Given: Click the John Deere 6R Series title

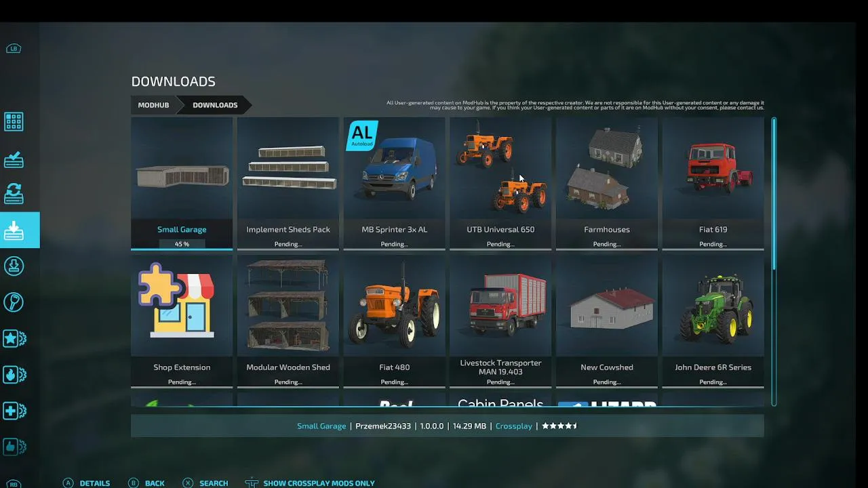Looking at the screenshot, I should (x=713, y=367).
